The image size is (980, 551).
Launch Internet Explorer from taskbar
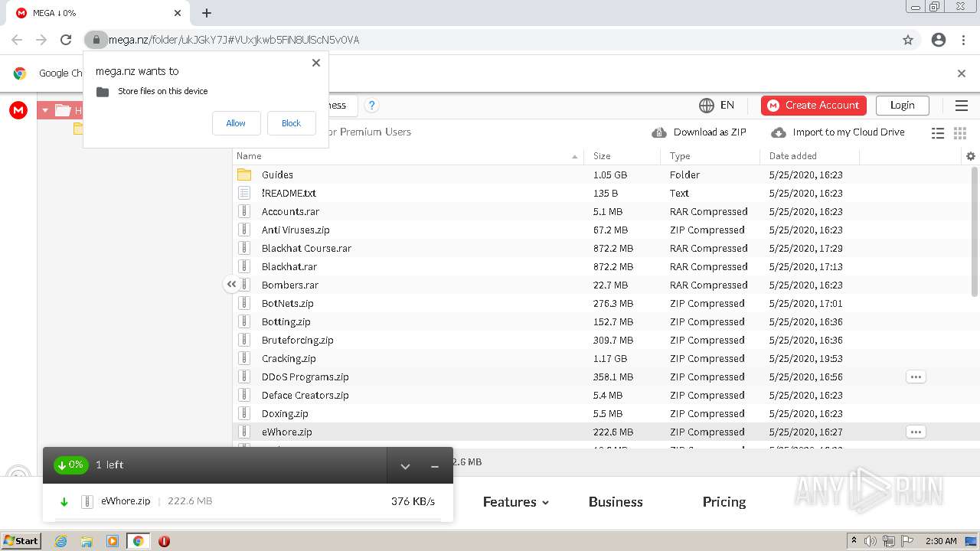pyautogui.click(x=60, y=541)
